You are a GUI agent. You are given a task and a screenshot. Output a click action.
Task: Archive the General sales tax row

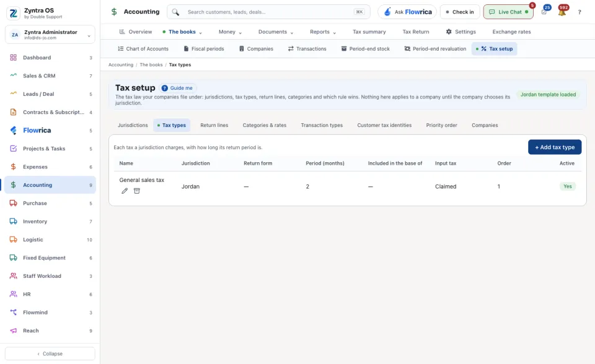tap(136, 191)
